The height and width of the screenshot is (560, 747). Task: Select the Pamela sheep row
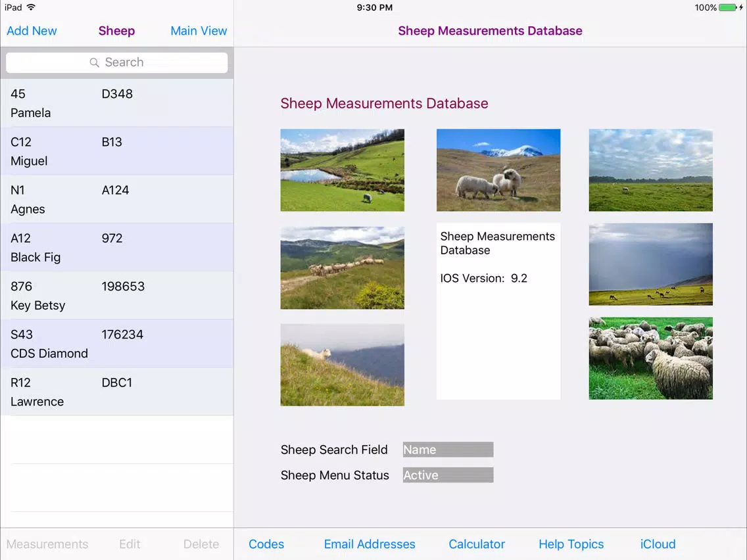(117, 103)
